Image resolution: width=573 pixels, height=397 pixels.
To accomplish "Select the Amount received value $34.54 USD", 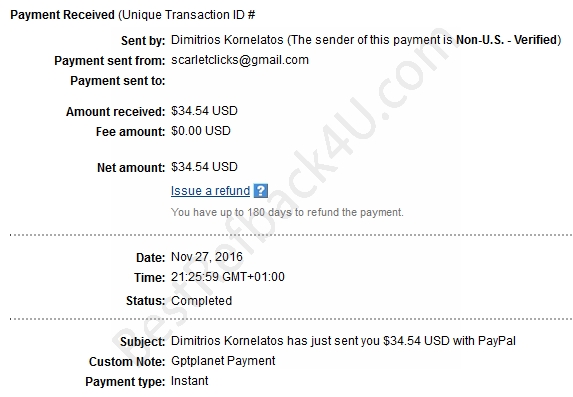I will click(204, 111).
